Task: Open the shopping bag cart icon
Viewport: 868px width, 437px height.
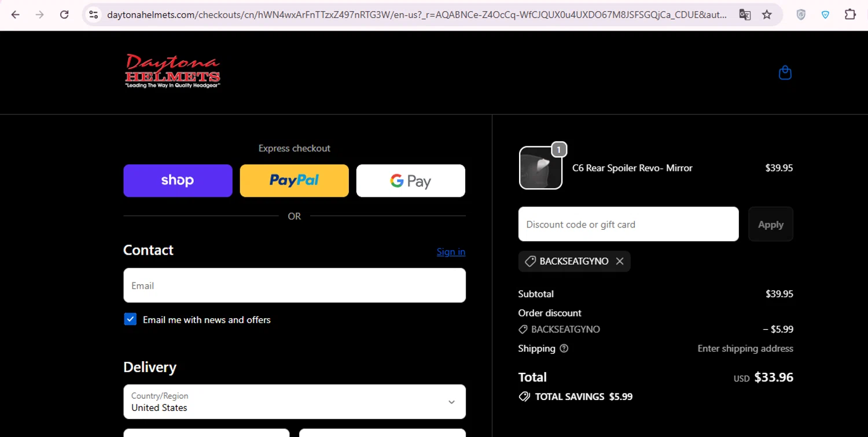Action: 785,72
